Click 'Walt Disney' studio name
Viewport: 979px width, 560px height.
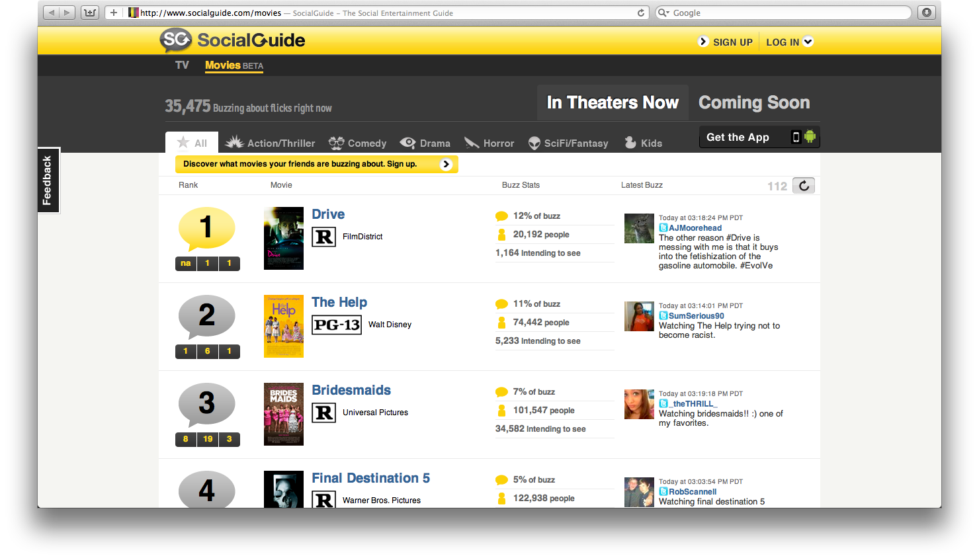390,325
